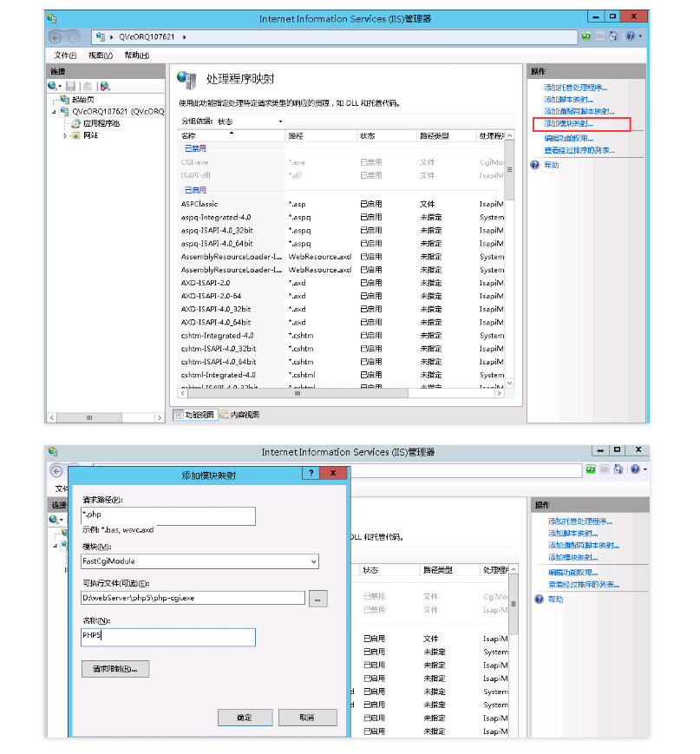
Task: Select the ASPClassic handler row
Action: [x=200, y=204]
